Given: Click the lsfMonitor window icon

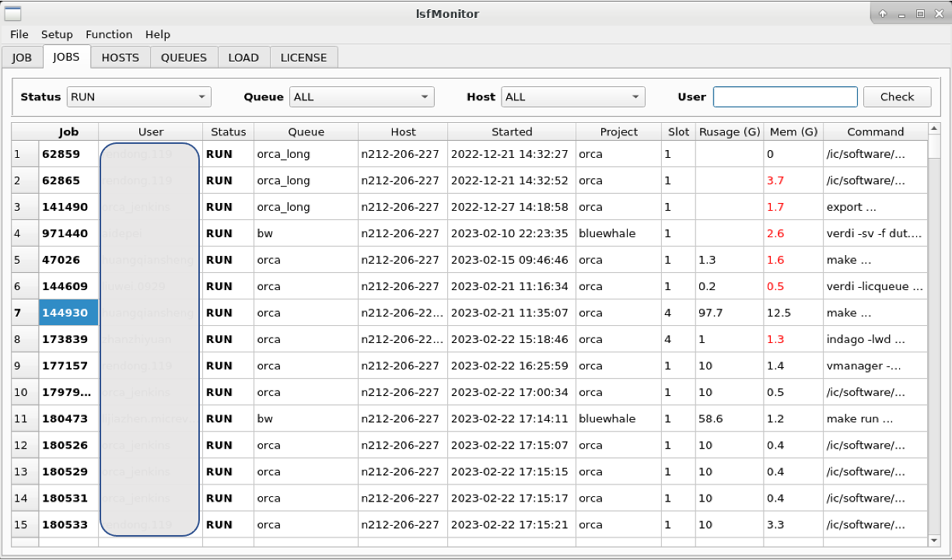Looking at the screenshot, I should coord(11,13).
